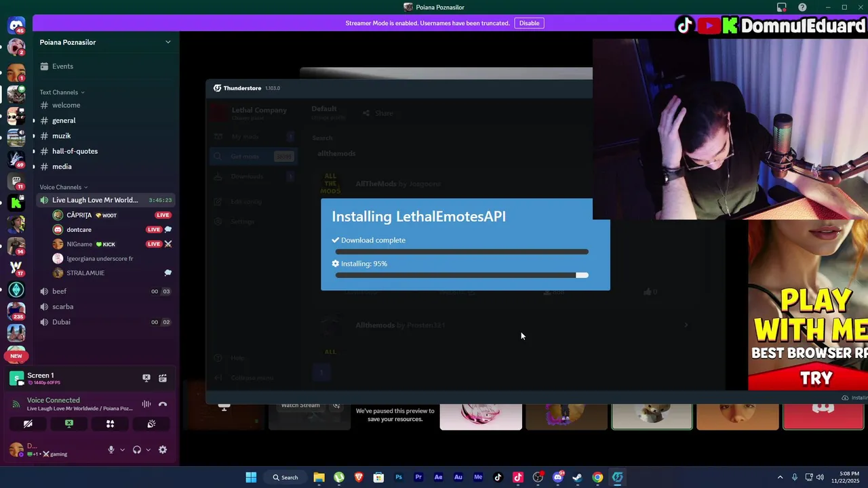Image resolution: width=868 pixels, height=488 pixels.
Task: Open Photoshop from the taskbar
Action: (x=399, y=477)
